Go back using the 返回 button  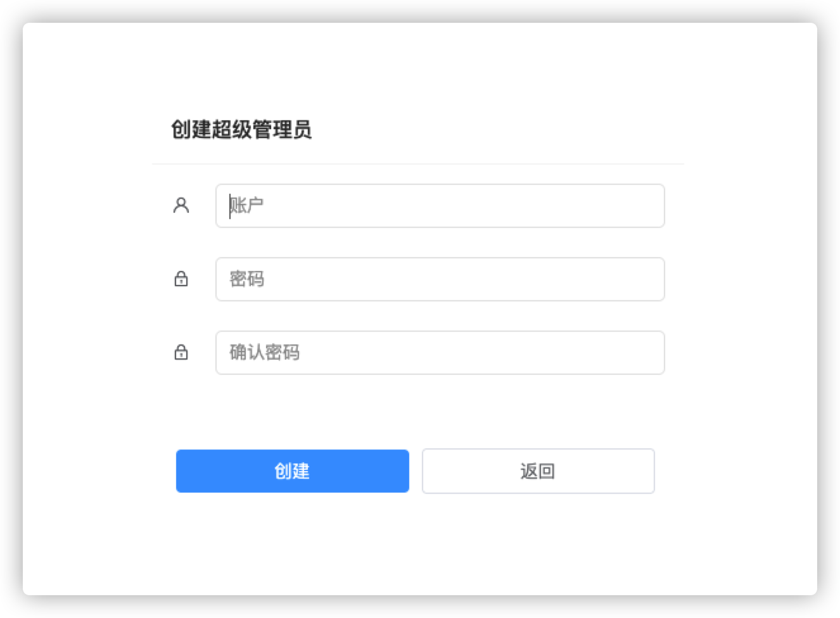538,471
